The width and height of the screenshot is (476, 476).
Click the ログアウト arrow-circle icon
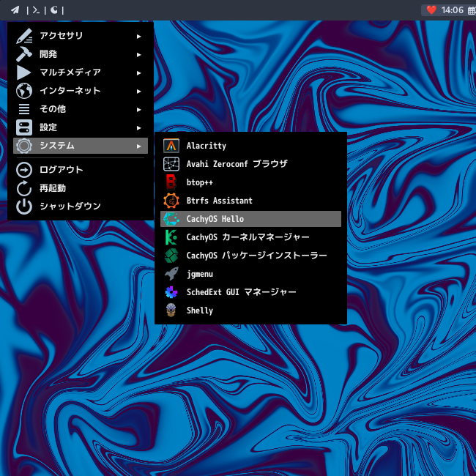point(24,170)
